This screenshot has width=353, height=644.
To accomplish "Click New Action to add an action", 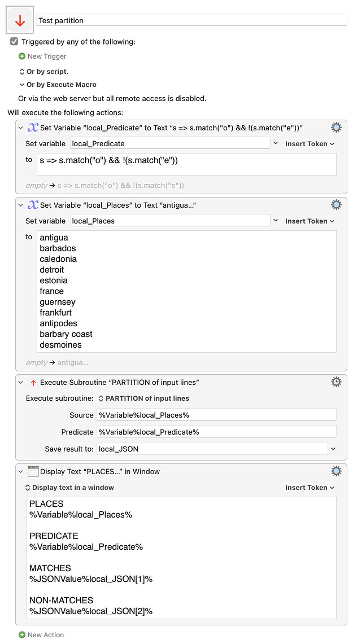I will 42,634.
